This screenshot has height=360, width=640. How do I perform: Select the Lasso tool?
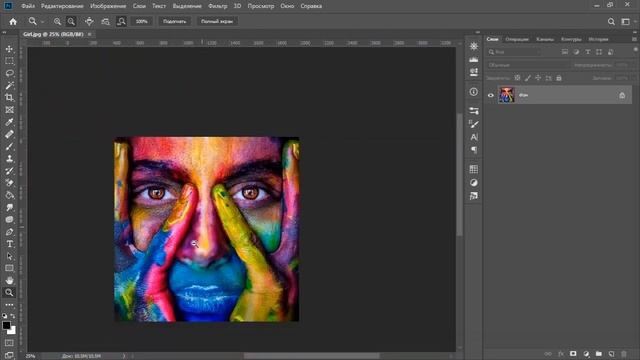(x=9, y=73)
